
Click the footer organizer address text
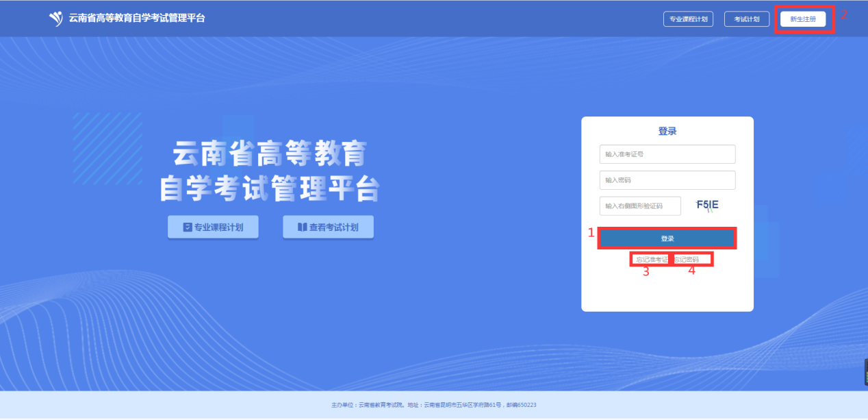pos(433,405)
